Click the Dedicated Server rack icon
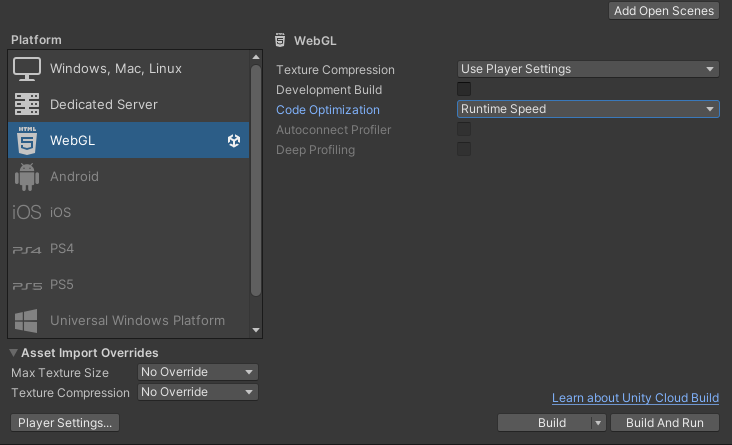The width and height of the screenshot is (732, 445). tap(27, 105)
